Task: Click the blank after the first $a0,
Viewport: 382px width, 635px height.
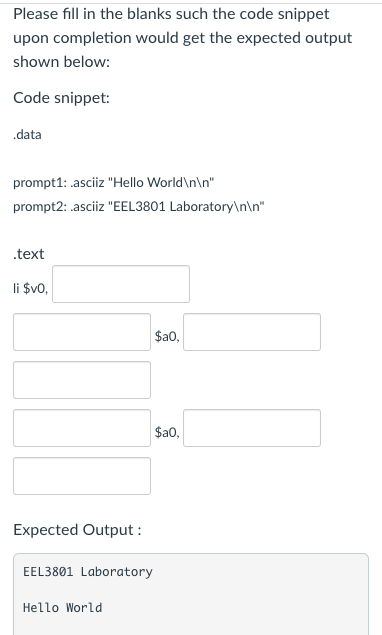Action: click(252, 332)
